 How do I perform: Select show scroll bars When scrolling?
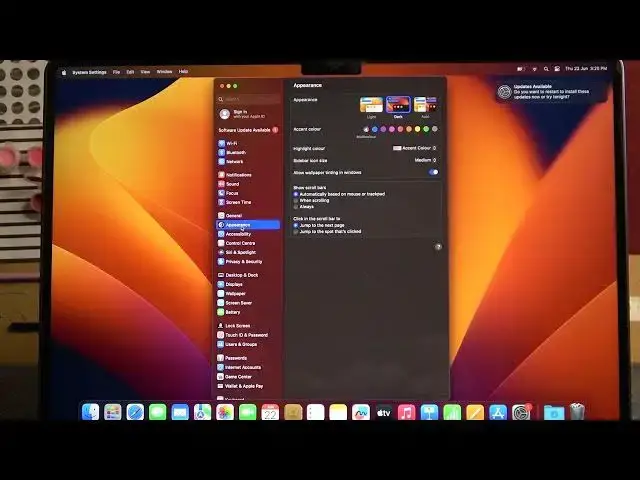tap(296, 200)
